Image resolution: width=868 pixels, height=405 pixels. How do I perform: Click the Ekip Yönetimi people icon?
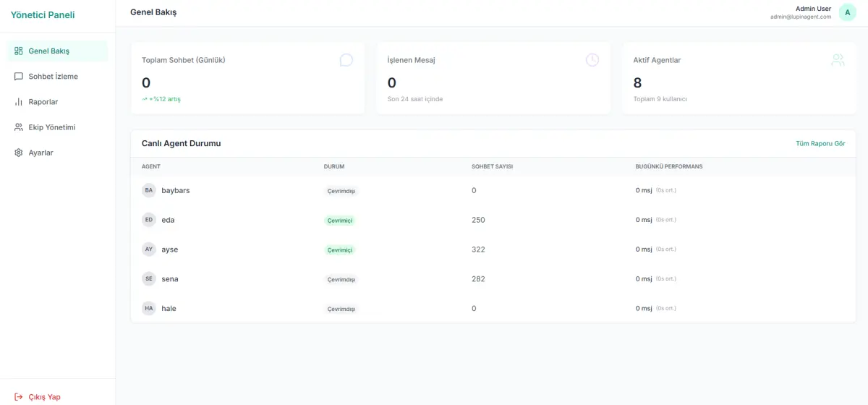pos(19,127)
